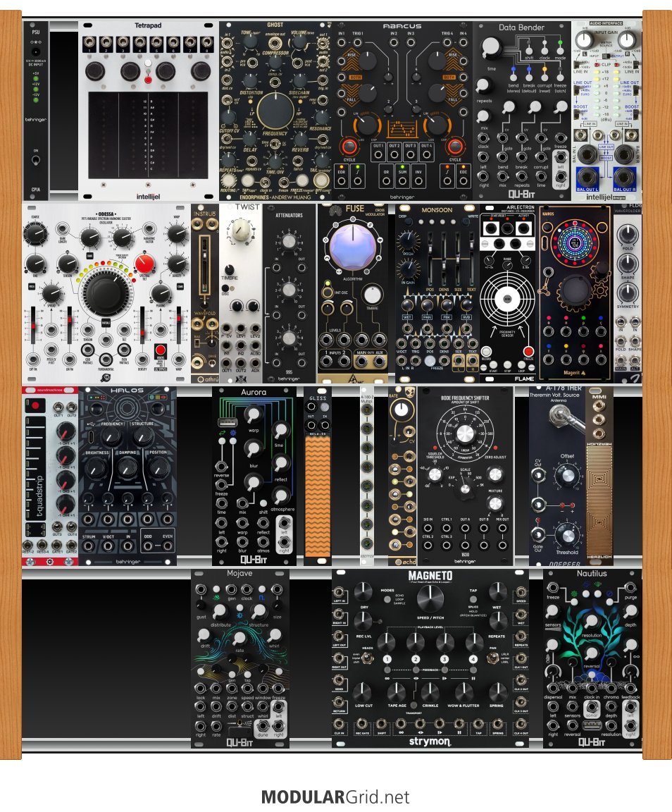Click the top knob on Behringer 995 Attenuators
Screen dimensions: 672x812
[288, 241]
